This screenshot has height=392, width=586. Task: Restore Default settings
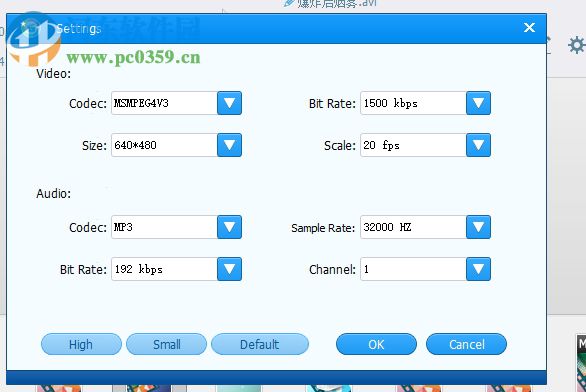click(x=260, y=344)
